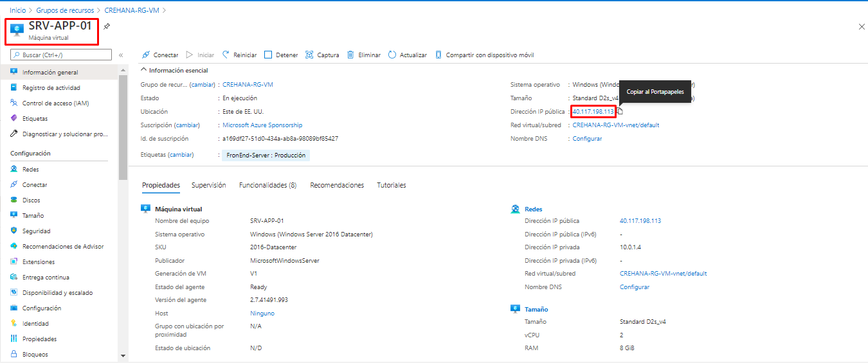The width and height of the screenshot is (868, 363).
Task: Click the Bloqueos padlock icon
Action: pos(14,355)
